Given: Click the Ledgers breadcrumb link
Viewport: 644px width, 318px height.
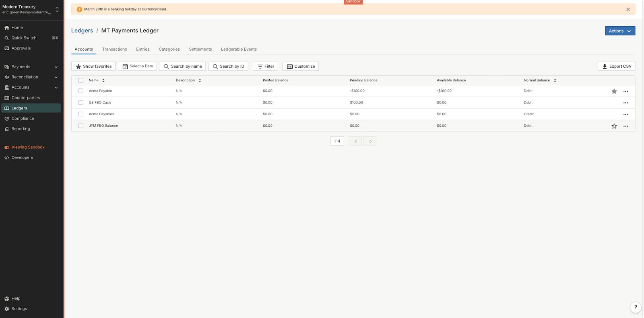Looking at the screenshot, I should [x=82, y=31].
